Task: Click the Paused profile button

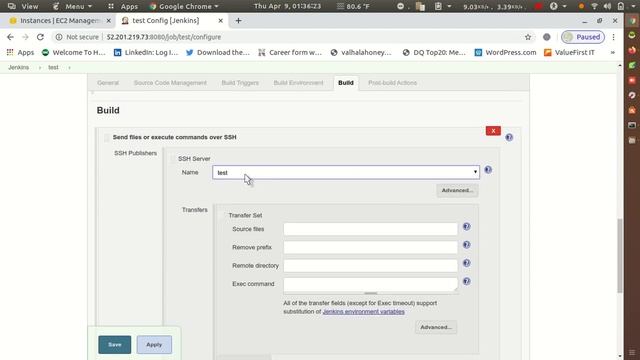Action: point(583,37)
